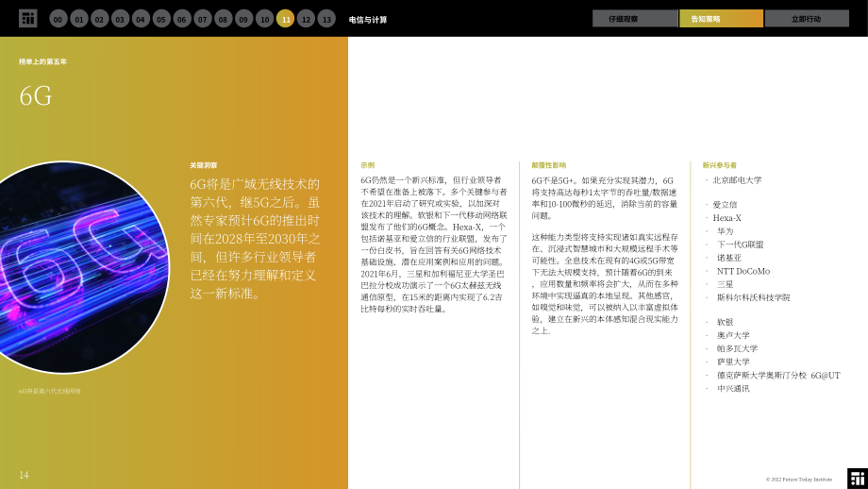Click the FTI logo in the top-left corner

click(x=27, y=18)
